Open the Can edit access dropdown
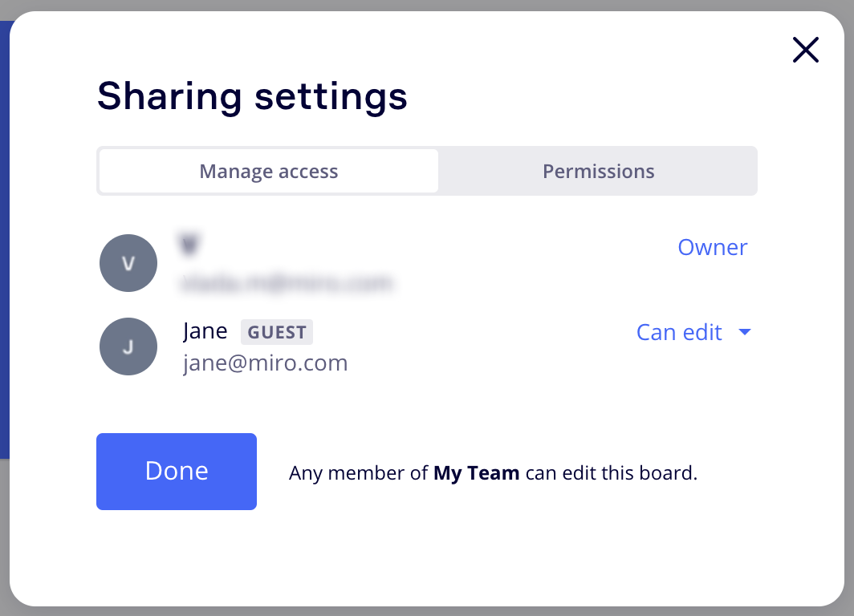Viewport: 854px width, 616px height. point(679,332)
